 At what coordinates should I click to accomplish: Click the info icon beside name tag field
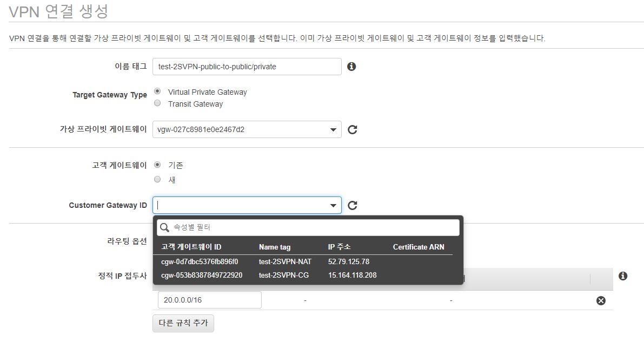pos(351,67)
